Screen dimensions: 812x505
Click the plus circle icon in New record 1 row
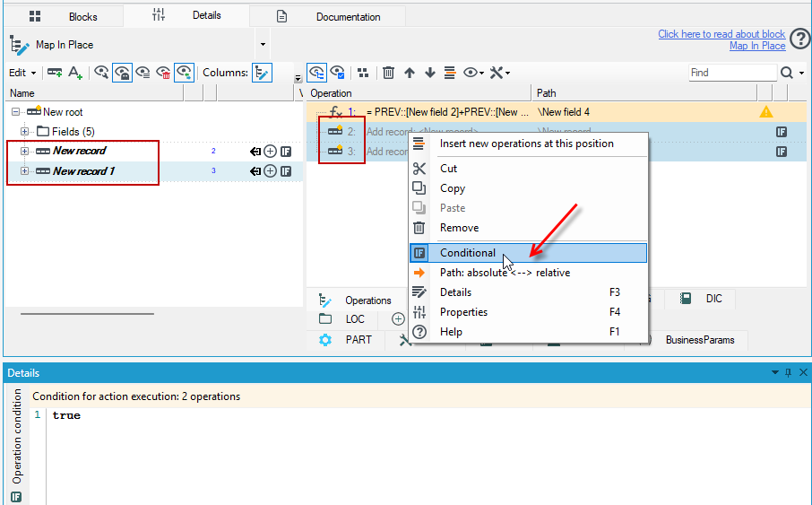coord(271,171)
